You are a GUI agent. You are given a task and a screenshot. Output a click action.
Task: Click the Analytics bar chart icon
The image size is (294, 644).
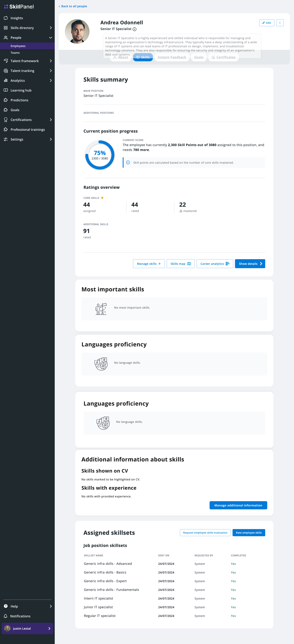(6, 80)
